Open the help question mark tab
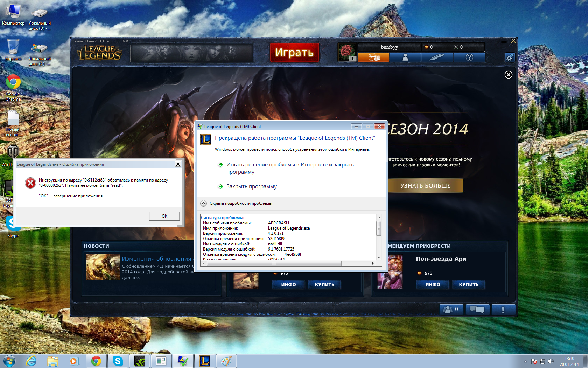Screen dimensions: 588x368 click(469, 57)
